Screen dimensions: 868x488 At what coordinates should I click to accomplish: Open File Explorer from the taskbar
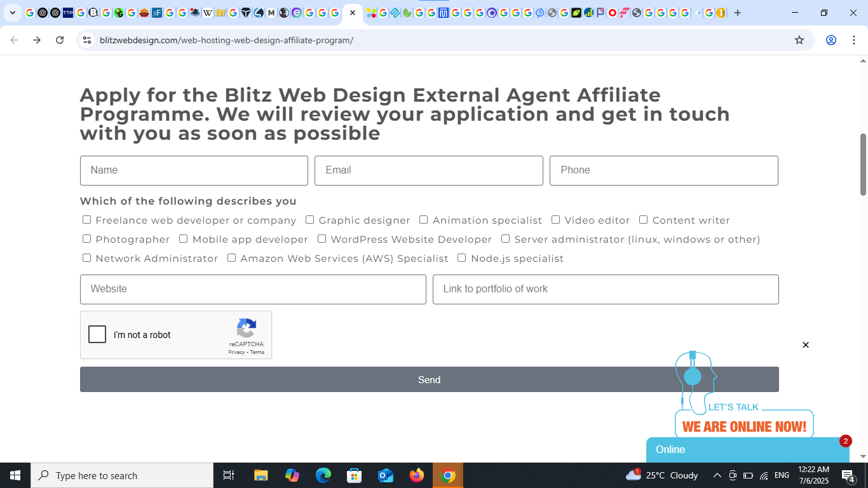(261, 475)
